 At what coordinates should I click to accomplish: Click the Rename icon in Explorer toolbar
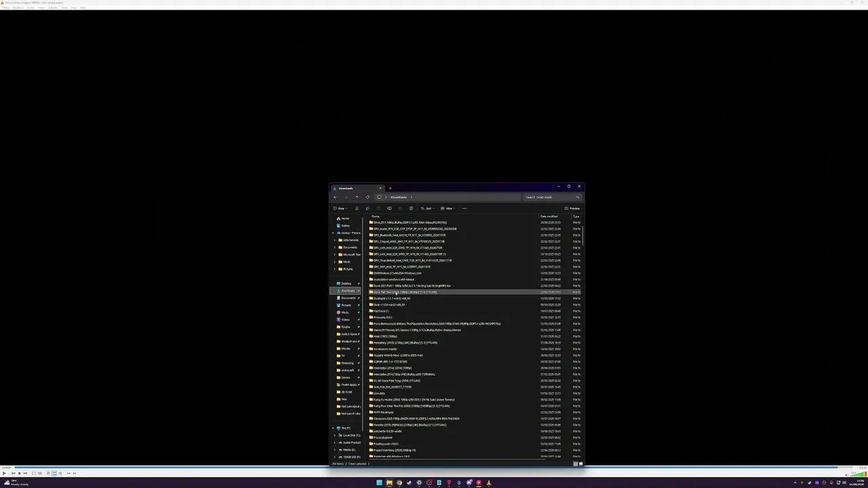[389, 208]
